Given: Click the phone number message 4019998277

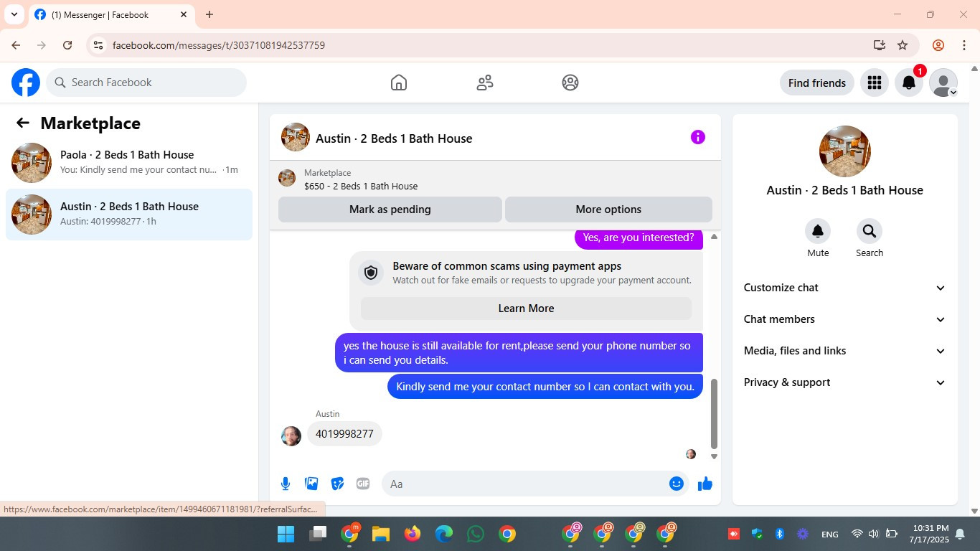Looking at the screenshot, I should point(344,434).
